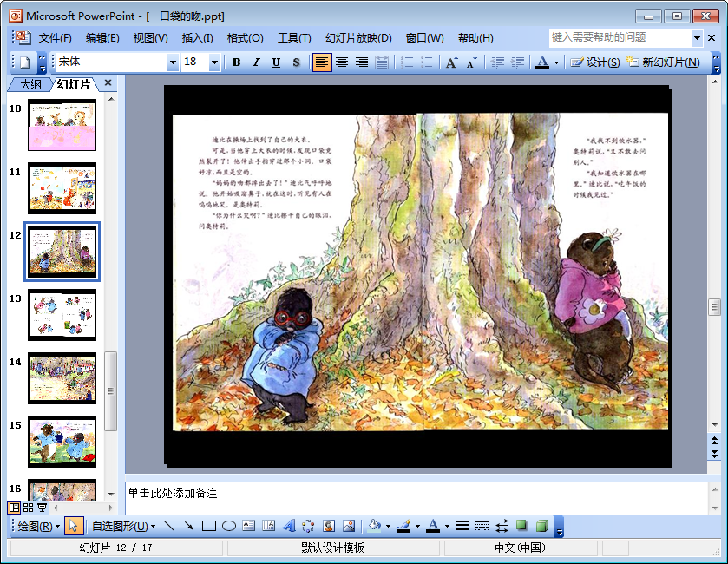
Task: Toggle Align Left
Action: [x=322, y=62]
